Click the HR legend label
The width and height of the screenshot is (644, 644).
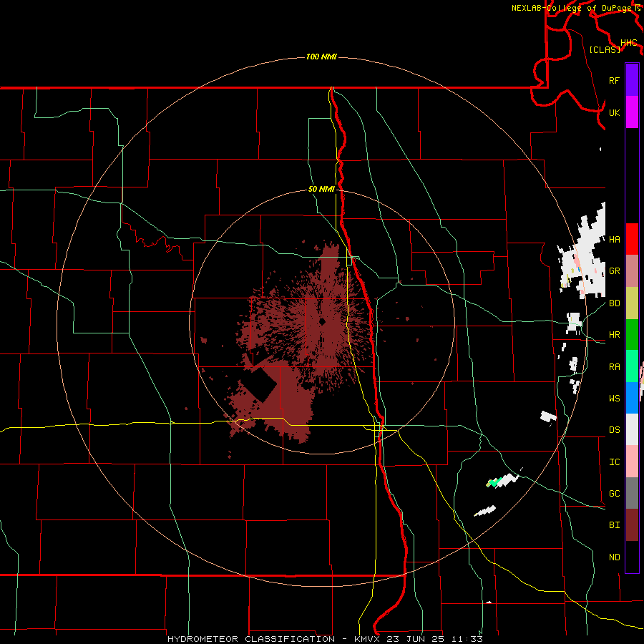pyautogui.click(x=614, y=335)
